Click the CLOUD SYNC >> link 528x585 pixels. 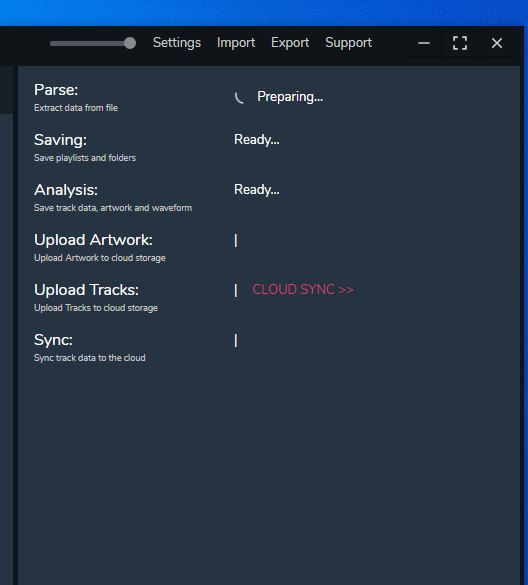coord(303,290)
